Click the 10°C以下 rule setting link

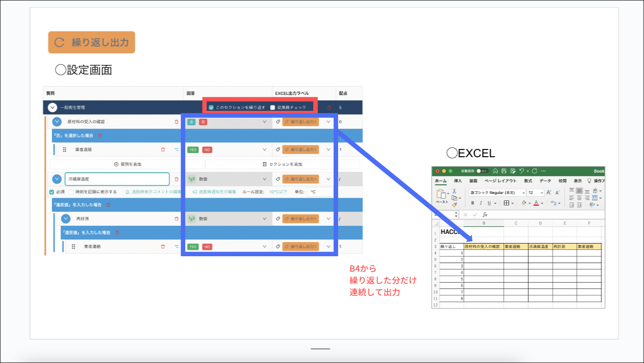278,192
